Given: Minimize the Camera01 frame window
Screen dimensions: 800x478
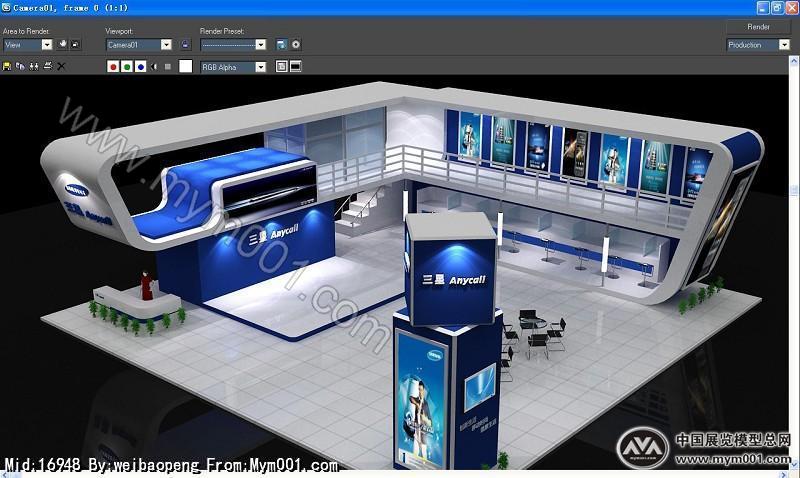Looking at the screenshot, I should coord(763,8).
